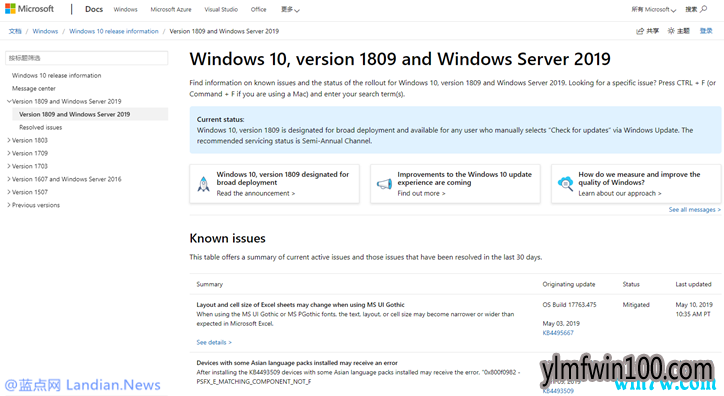Click 'How do we measure and improve' card title
The image size is (724, 396).
(x=639, y=178)
